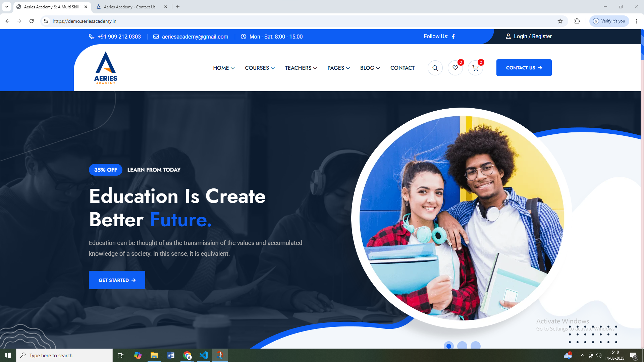
Task: Click the volume speaker tray icon
Action: tap(599, 355)
